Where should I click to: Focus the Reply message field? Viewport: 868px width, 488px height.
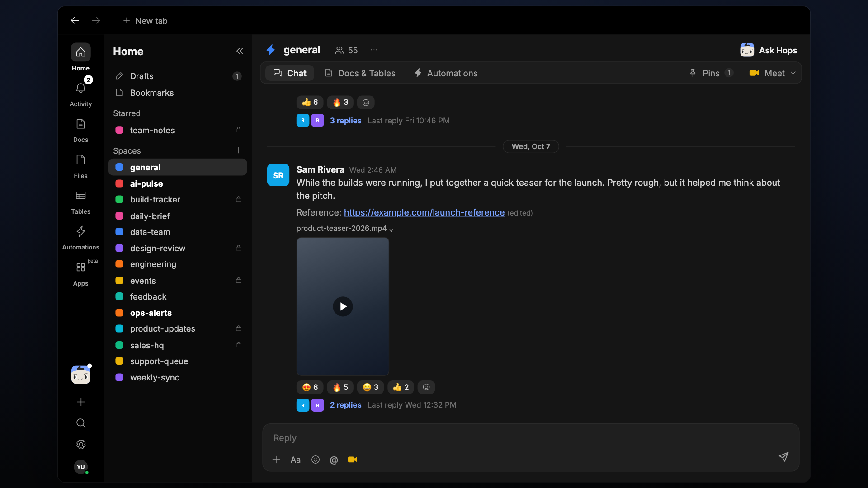pyautogui.click(x=531, y=438)
